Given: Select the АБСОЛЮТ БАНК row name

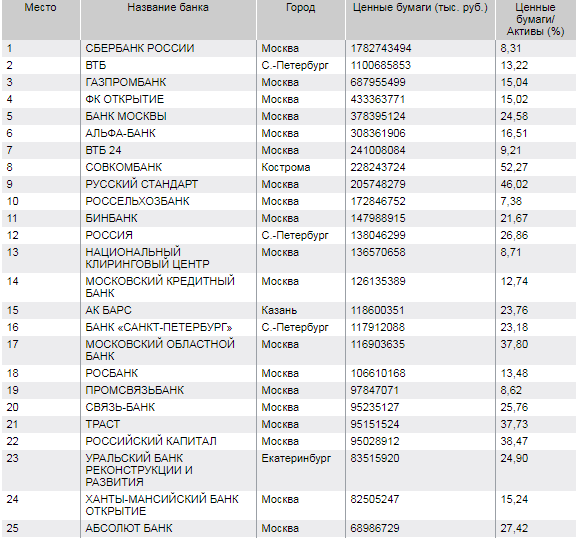Looking at the screenshot, I should pyautogui.click(x=129, y=528).
